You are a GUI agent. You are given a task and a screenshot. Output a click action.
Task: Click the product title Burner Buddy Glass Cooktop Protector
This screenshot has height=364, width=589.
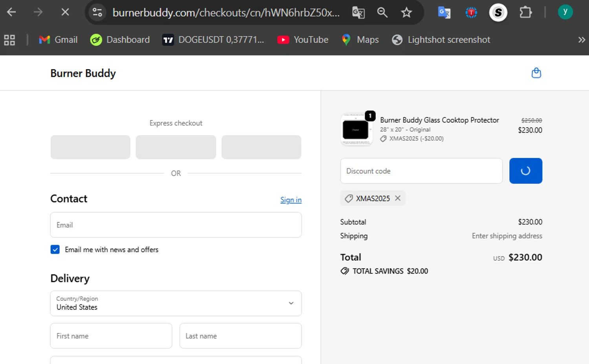pos(439,120)
